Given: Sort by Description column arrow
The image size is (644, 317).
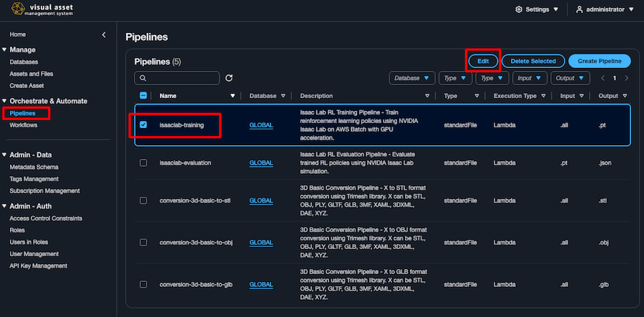Looking at the screenshot, I should tap(427, 96).
